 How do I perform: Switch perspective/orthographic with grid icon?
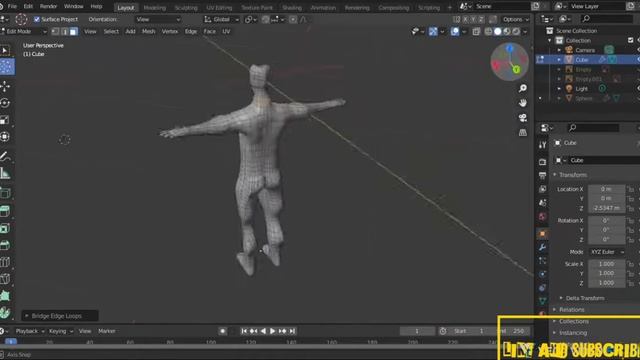pyautogui.click(x=522, y=132)
